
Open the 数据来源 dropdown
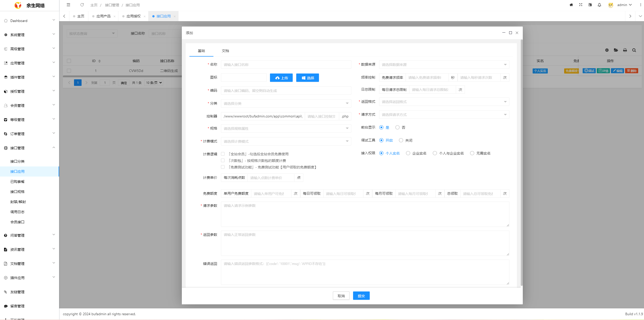444,65
